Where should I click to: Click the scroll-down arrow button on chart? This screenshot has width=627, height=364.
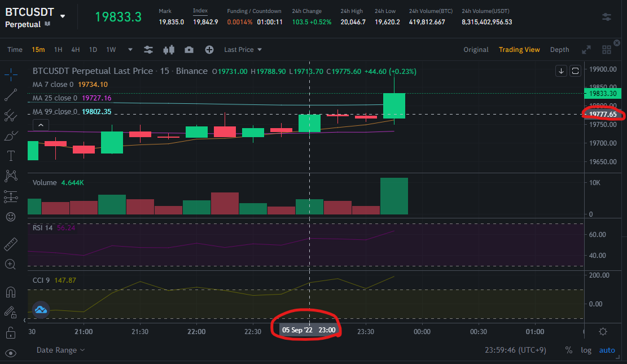[x=561, y=71]
